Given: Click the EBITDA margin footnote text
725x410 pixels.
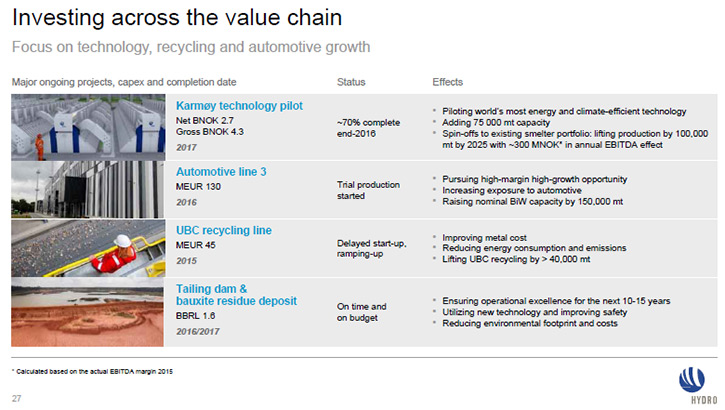Looking at the screenshot, I should [92, 371].
